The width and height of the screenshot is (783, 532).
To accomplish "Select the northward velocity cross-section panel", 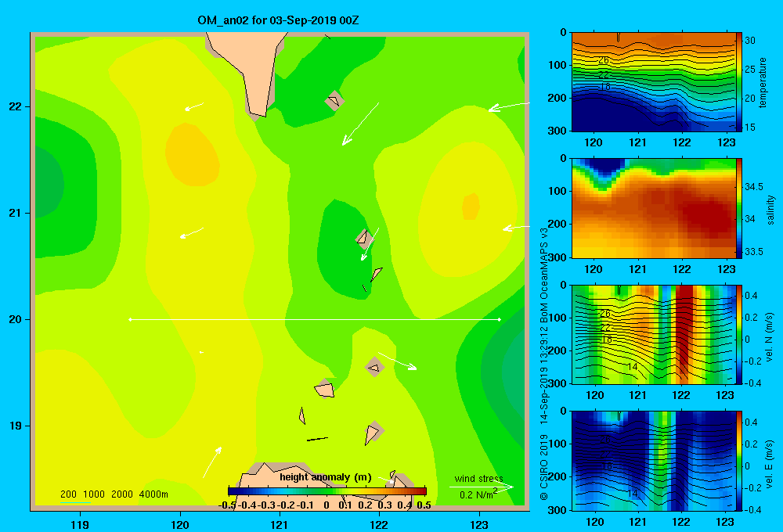I will [654, 334].
